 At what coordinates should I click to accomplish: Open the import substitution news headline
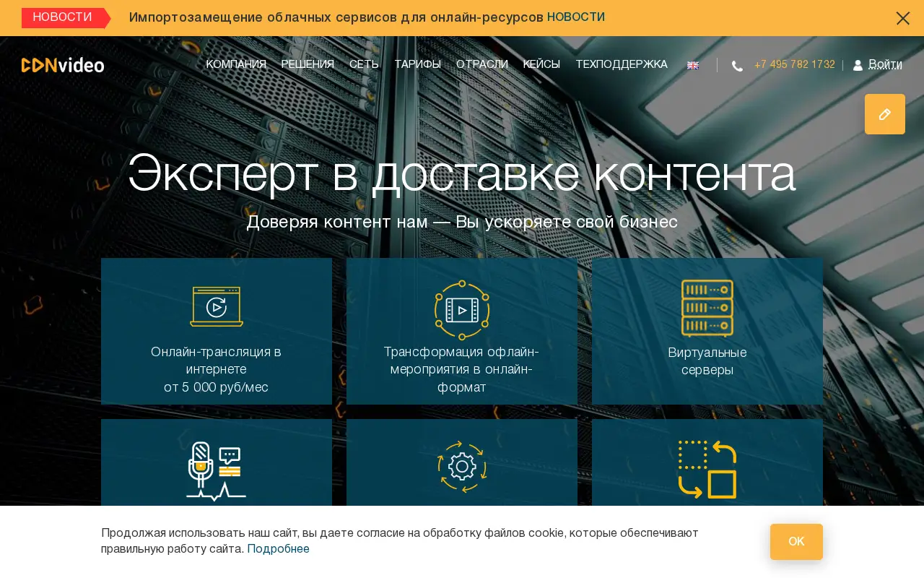pyautogui.click(x=336, y=18)
